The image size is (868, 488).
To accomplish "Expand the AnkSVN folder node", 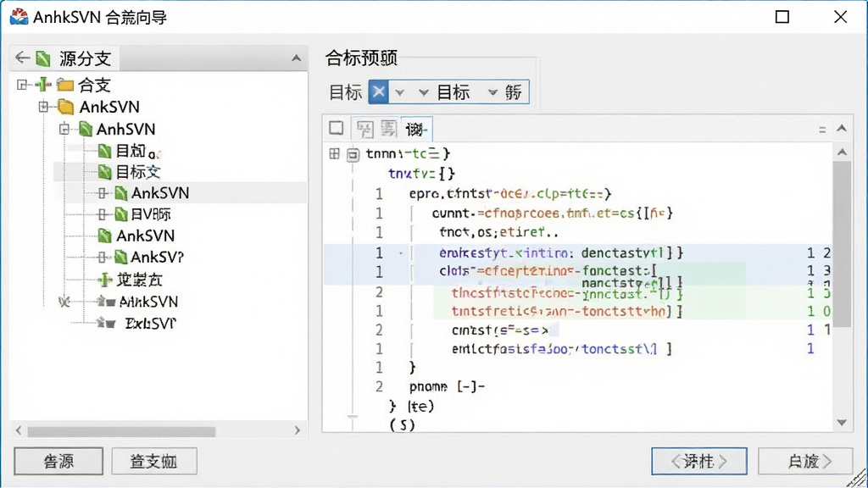I will pyautogui.click(x=44, y=107).
